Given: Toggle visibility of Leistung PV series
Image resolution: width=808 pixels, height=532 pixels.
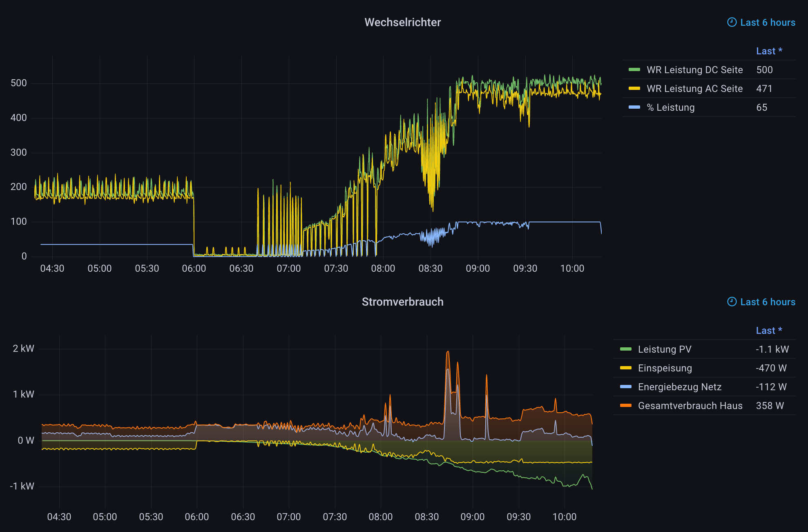Looking at the screenshot, I should [x=665, y=349].
